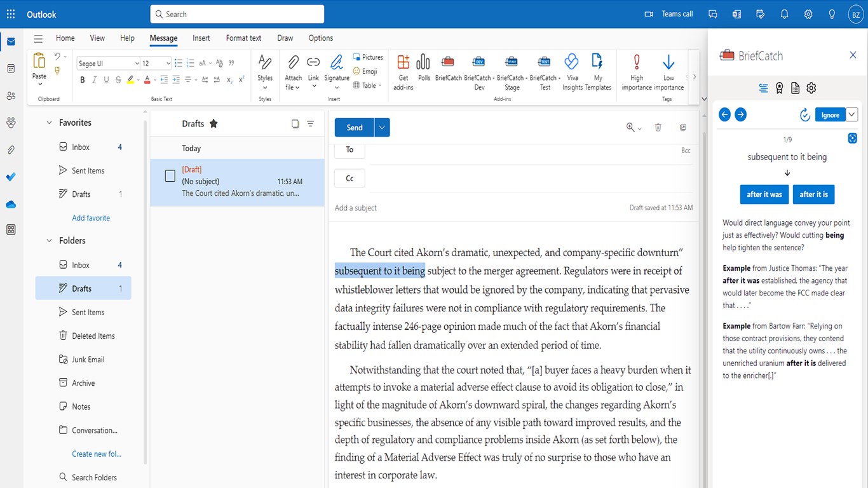
Task: Apply superscript formatting
Action: [x=241, y=80]
